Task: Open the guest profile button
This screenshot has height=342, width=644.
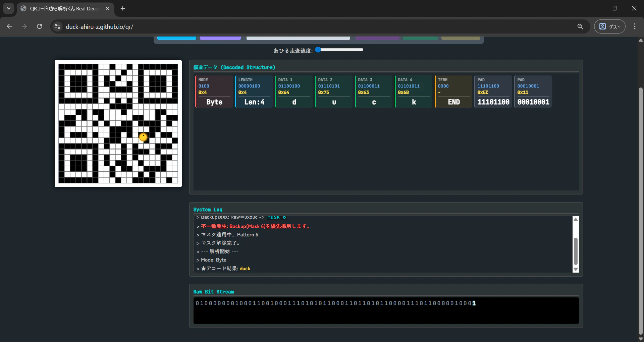Action: pyautogui.click(x=609, y=26)
